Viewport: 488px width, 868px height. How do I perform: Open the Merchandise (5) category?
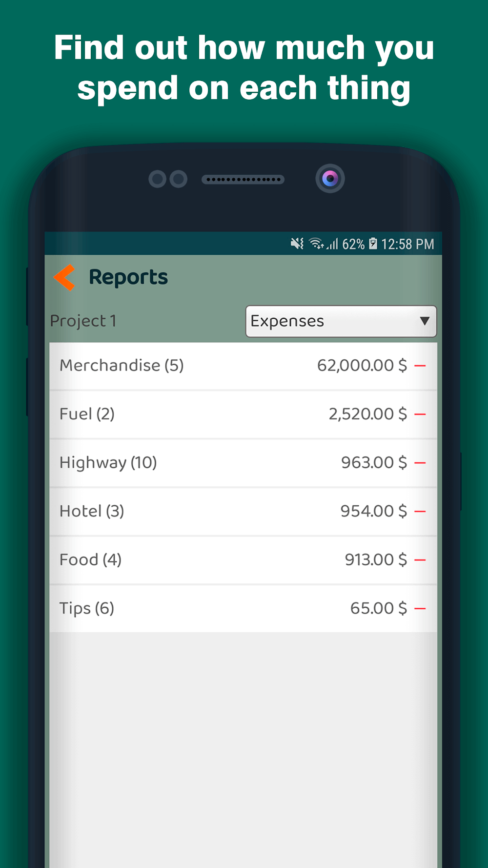(x=122, y=366)
